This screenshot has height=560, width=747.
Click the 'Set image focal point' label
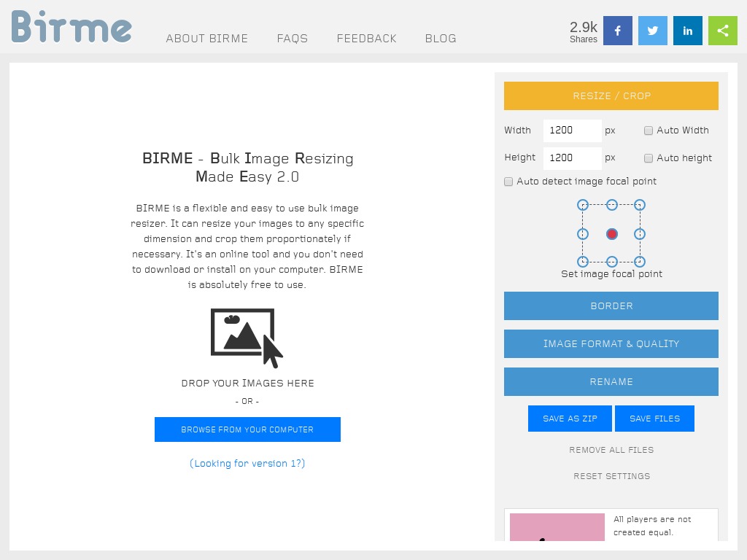coord(612,274)
